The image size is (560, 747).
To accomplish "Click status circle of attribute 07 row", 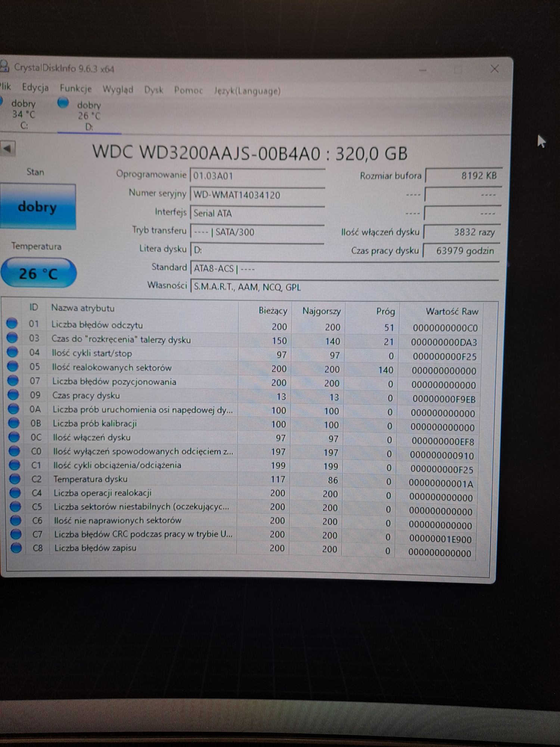I will 13,380.
